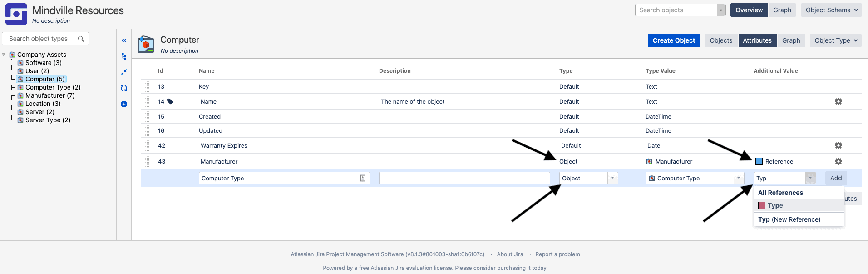Click drag handle of Created attribute row
This screenshot has height=274, width=868.
pyautogui.click(x=147, y=116)
